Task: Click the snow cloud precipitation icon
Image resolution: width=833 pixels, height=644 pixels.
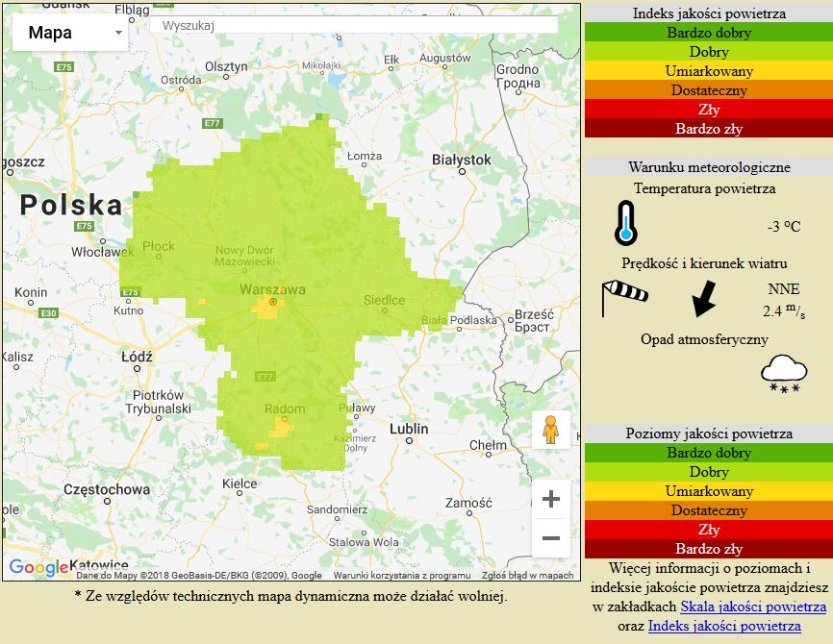Action: click(784, 374)
